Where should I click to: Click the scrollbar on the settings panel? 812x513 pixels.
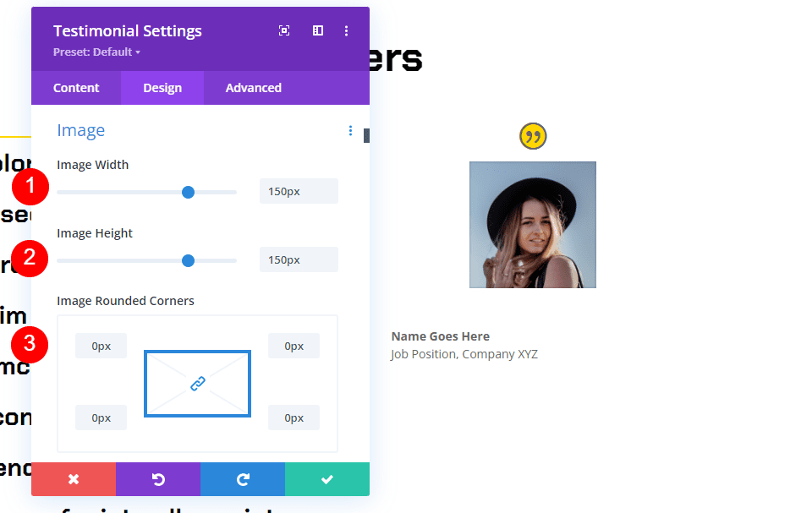pos(365,134)
